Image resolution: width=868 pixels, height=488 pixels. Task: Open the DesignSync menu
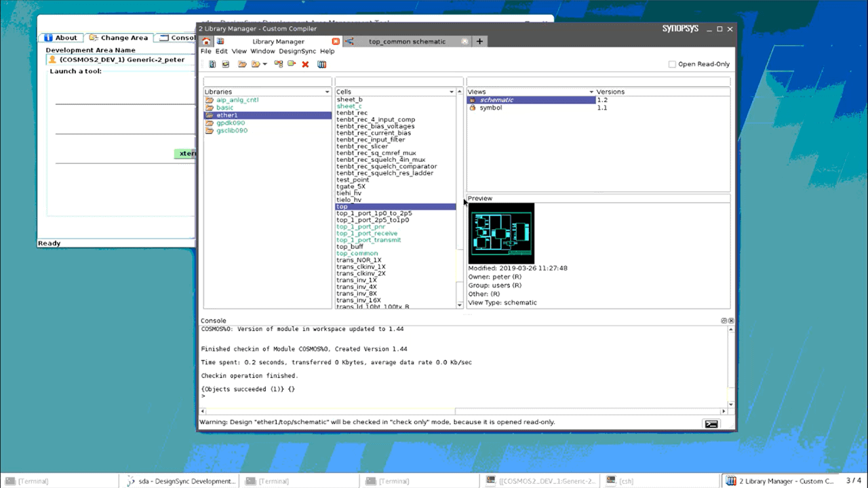(x=298, y=52)
